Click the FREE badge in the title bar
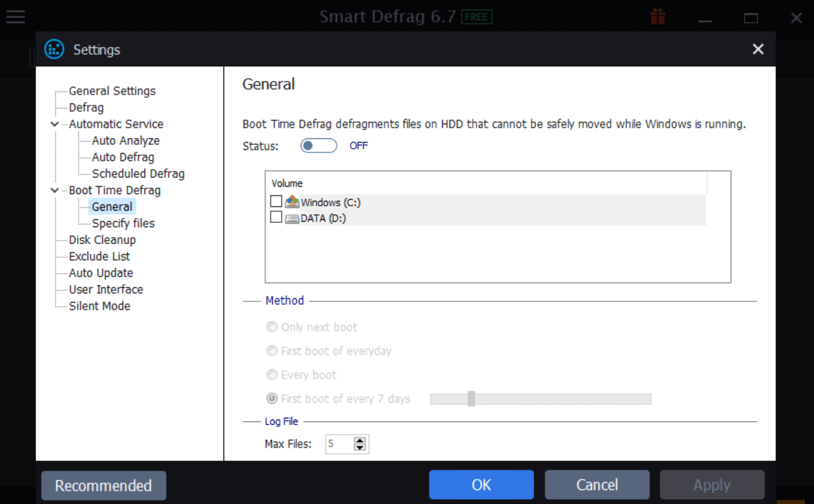Screen dimensions: 814x504 [x=475, y=17]
